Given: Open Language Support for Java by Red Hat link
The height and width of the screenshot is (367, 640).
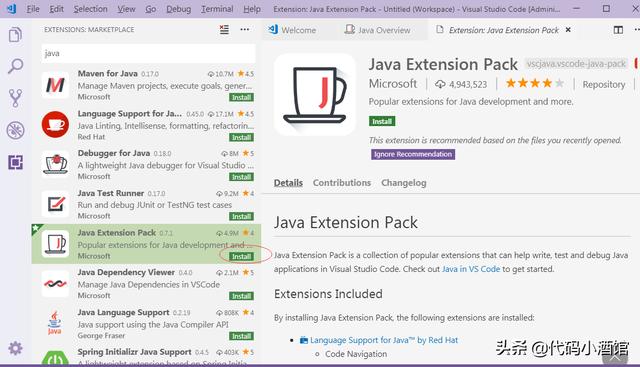Looking at the screenshot, I should click(384, 340).
